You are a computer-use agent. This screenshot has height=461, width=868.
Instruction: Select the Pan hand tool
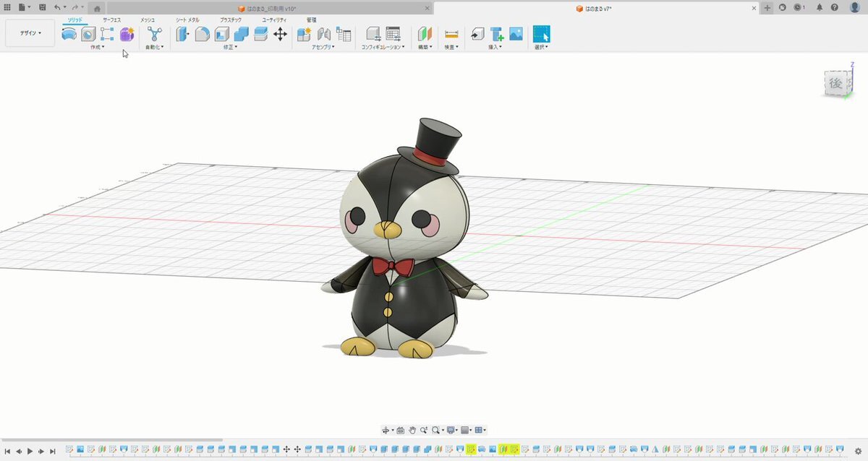pyautogui.click(x=412, y=430)
